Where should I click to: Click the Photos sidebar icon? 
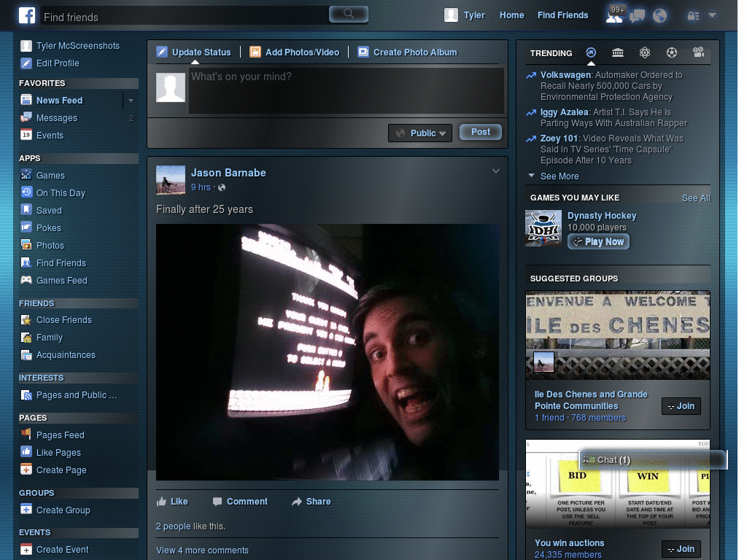(x=26, y=245)
